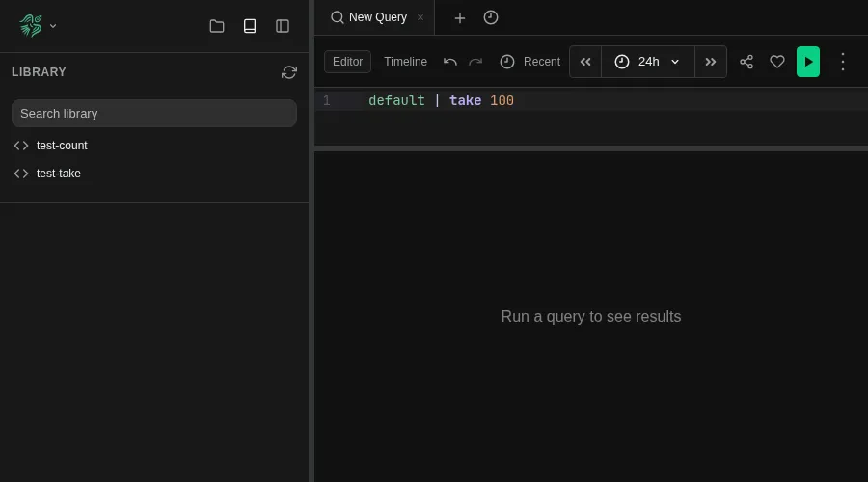Toggle the sidebar panel icon

click(283, 26)
